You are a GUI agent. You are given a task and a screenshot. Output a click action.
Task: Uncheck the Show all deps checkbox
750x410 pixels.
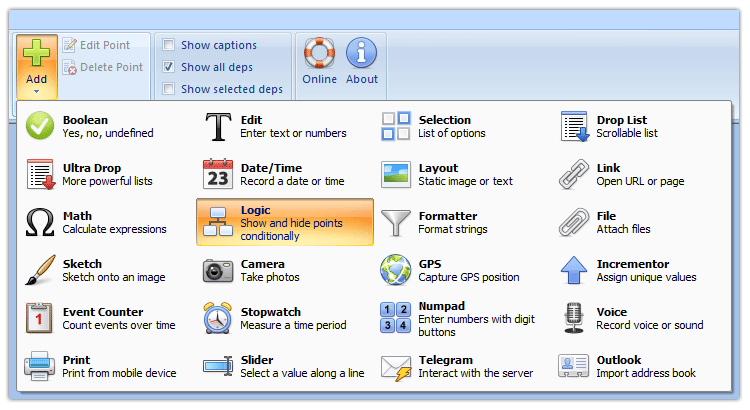(x=168, y=67)
